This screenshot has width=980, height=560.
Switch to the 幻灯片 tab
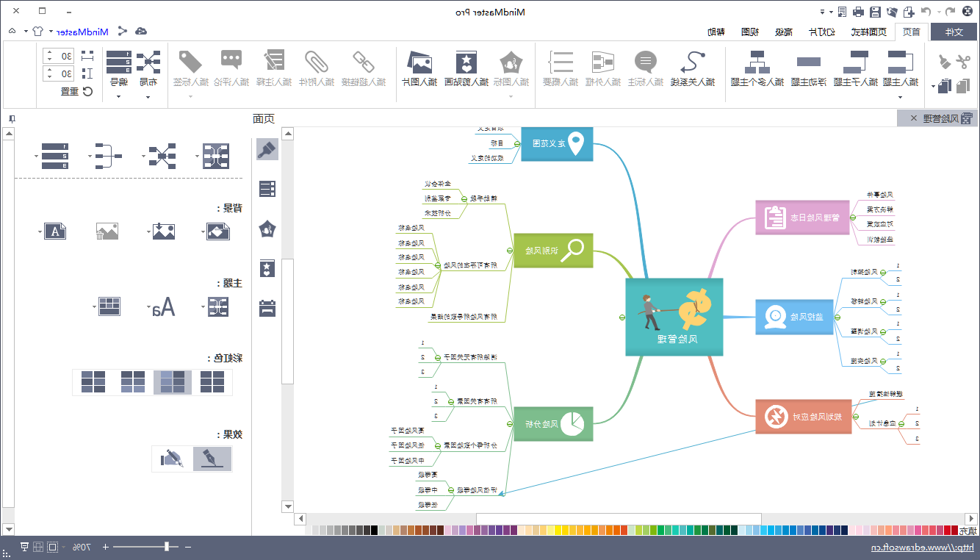pyautogui.click(x=821, y=32)
